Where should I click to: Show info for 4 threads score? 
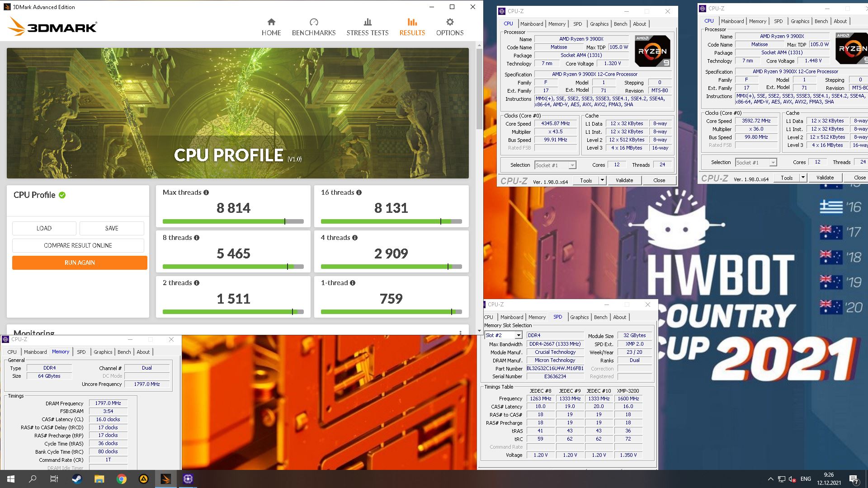(355, 238)
